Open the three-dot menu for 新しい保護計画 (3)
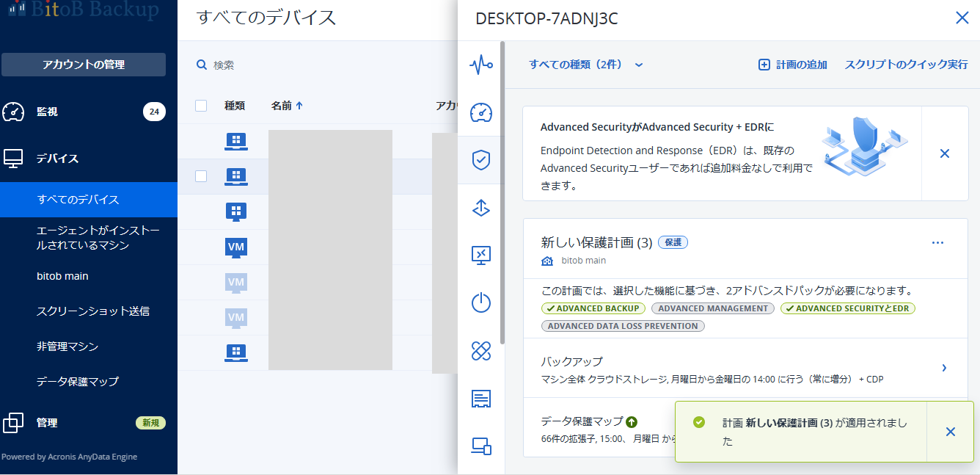This screenshot has width=980, height=475. pos(937,242)
